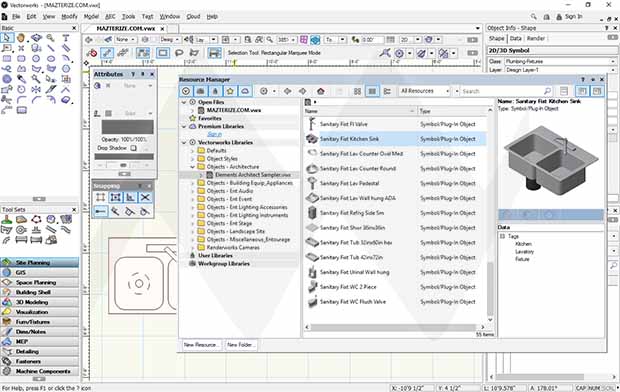Click the kitchen sink 3D preview thumbnail

(550, 160)
